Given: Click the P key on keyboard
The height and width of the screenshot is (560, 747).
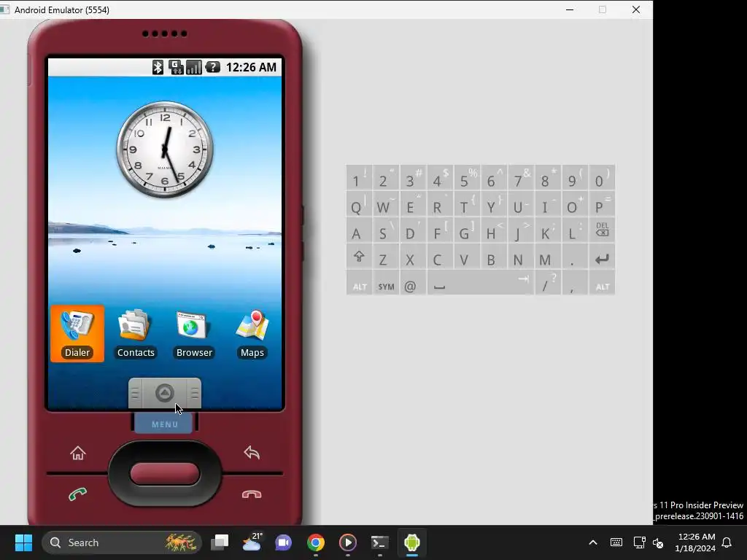Looking at the screenshot, I should point(602,204).
